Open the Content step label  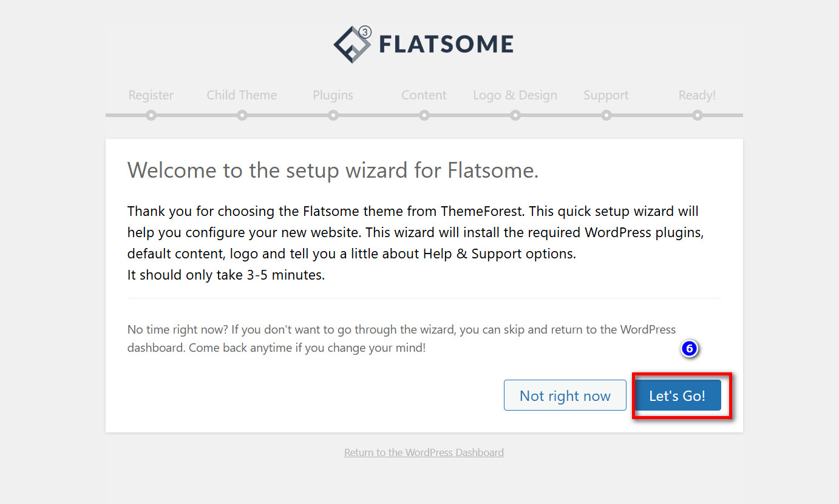coord(424,95)
